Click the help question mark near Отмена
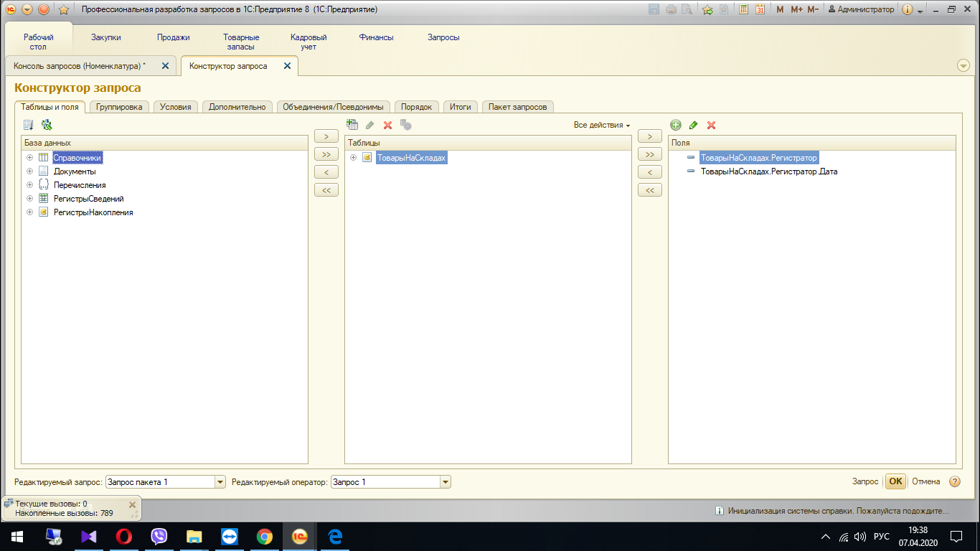Image resolution: width=980 pixels, height=551 pixels. click(x=955, y=481)
